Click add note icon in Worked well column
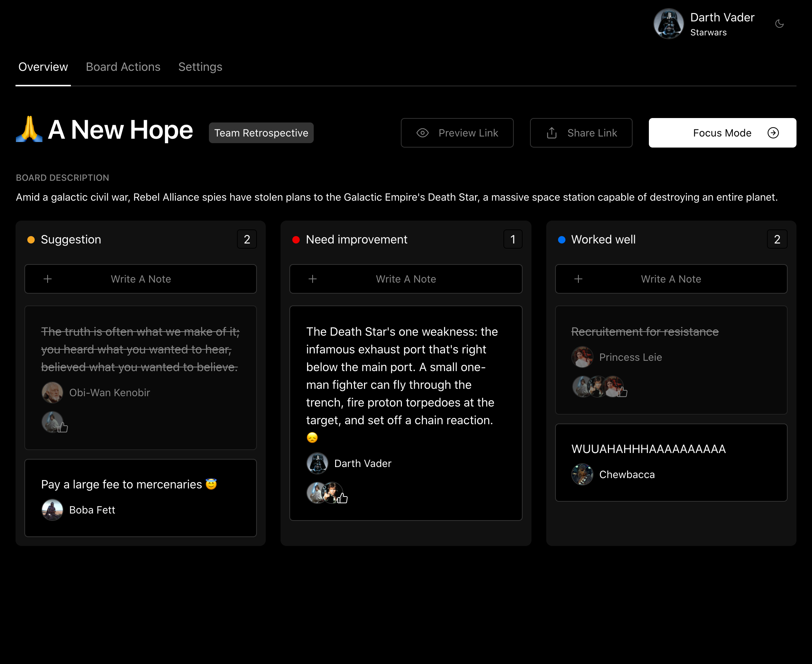Screen dimensions: 812x664 (x=578, y=279)
